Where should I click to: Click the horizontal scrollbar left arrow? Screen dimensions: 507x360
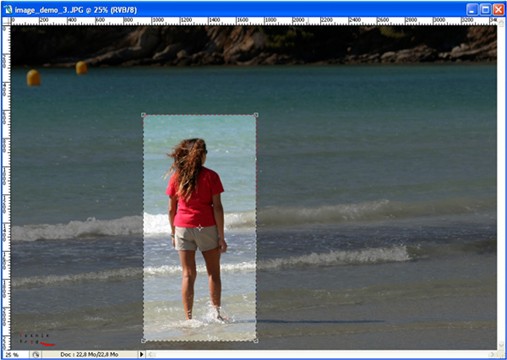[151, 354]
